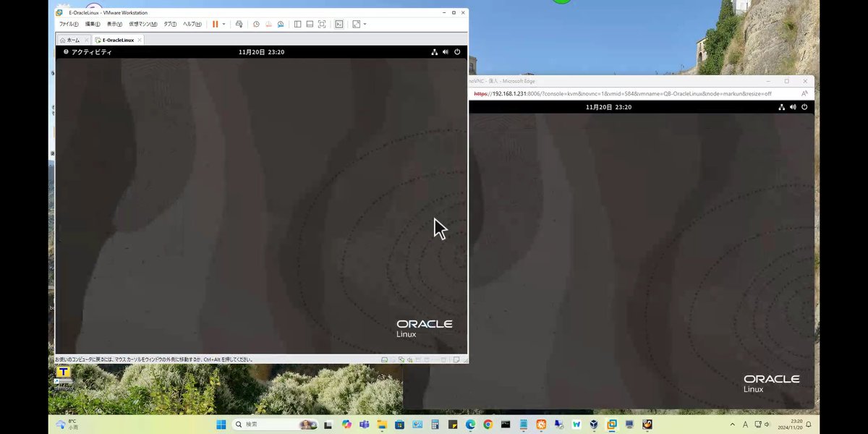Revert the VM to its snapshot

(269, 24)
